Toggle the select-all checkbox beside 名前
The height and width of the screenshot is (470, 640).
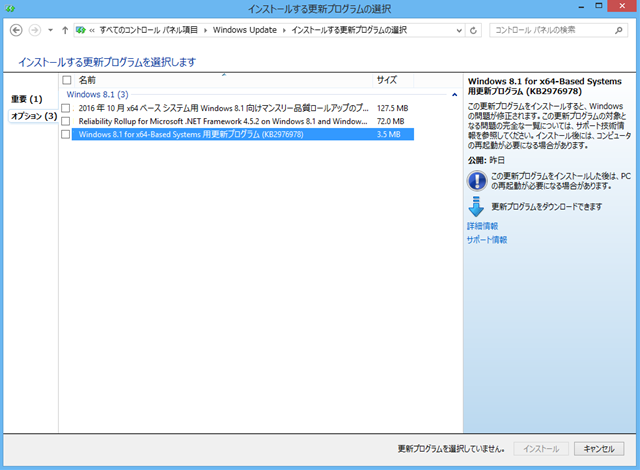67,80
